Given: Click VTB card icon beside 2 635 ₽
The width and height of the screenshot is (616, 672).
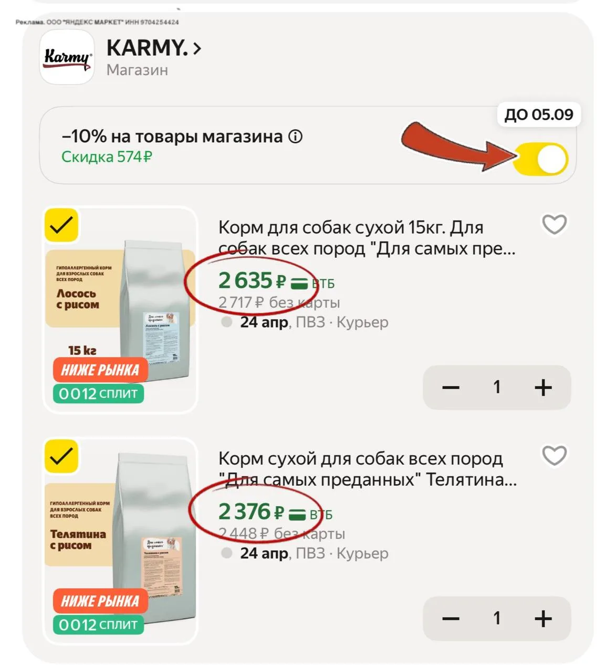Looking at the screenshot, I should pos(299,283).
